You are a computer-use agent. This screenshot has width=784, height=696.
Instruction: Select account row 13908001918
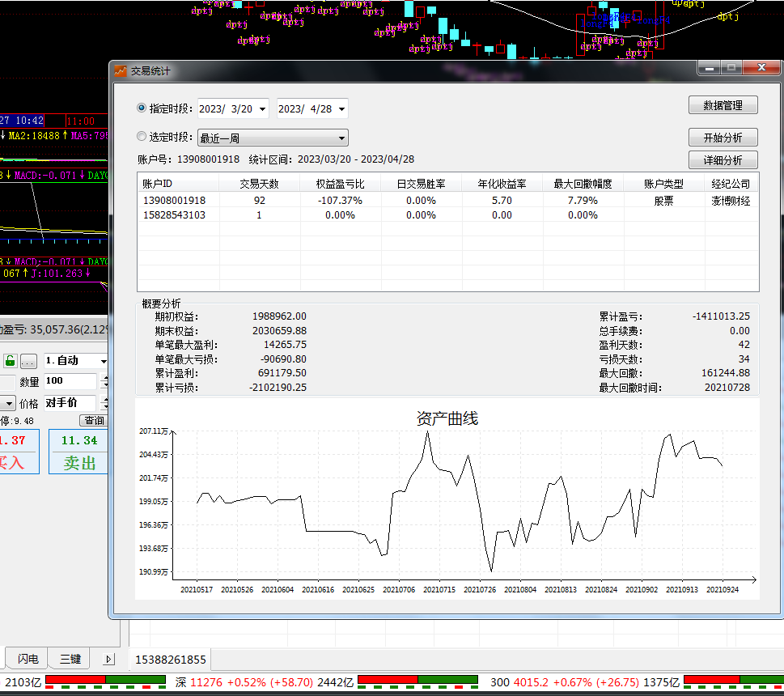tap(448, 201)
